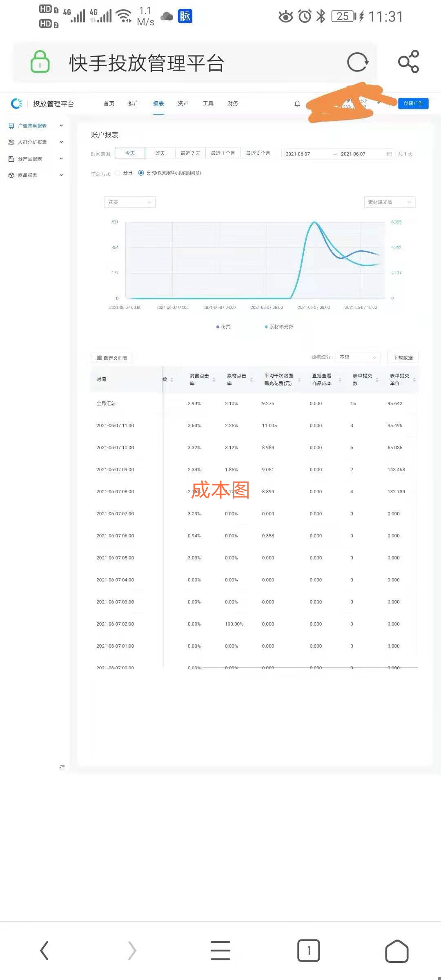Toggle 素材曝光数 series in chart legend

coord(279,327)
